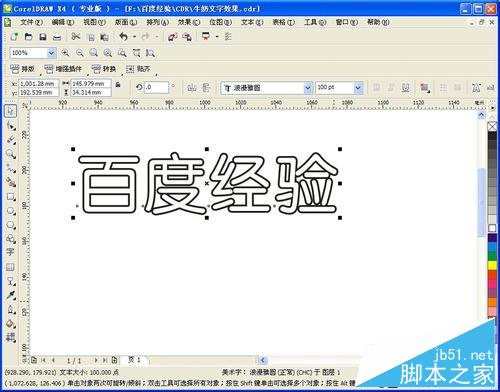
Task: Print the document
Action: tap(57, 37)
